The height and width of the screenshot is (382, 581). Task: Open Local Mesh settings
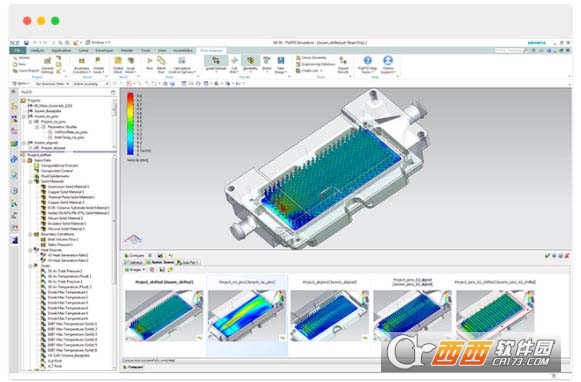130,65
